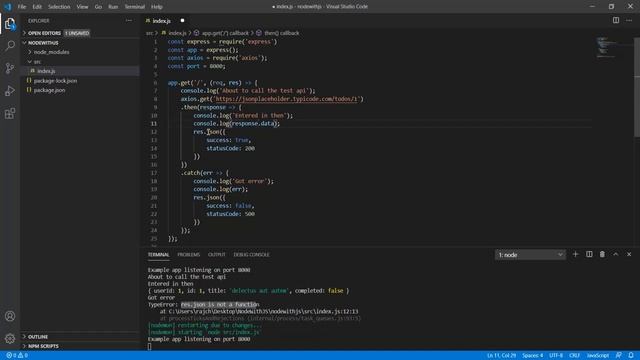Open the '1: node' terminal dropdown
The image size is (640, 360).
pyautogui.click(x=530, y=255)
